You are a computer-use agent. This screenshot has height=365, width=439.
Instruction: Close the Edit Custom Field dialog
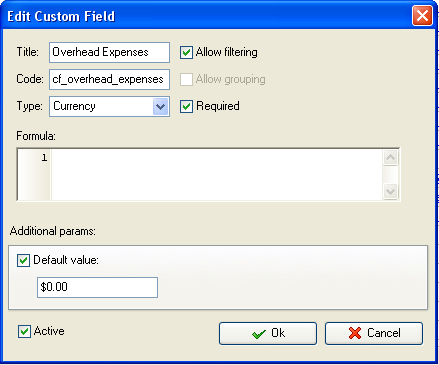click(x=422, y=16)
